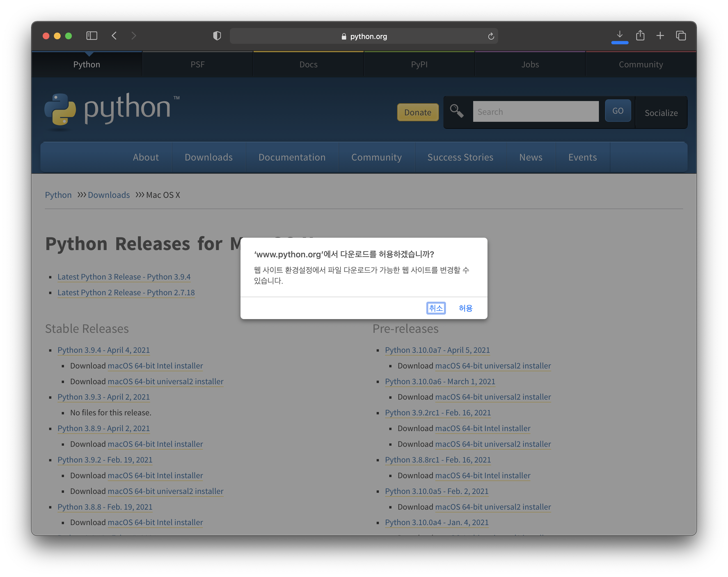Click the browser privacy shield icon
728x577 pixels.
pyautogui.click(x=216, y=36)
